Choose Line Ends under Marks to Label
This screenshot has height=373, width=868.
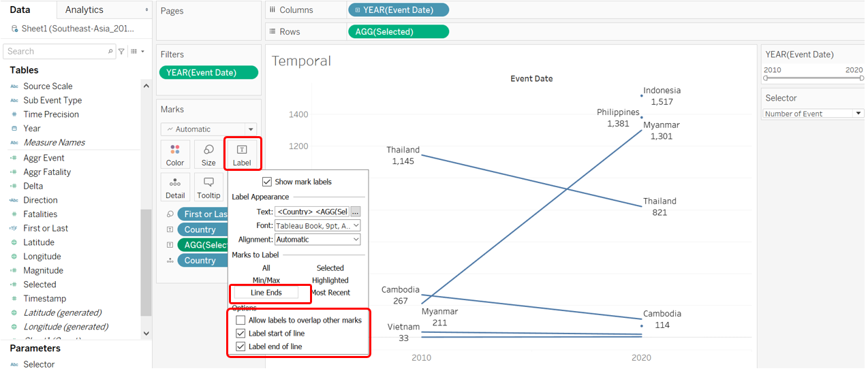[x=266, y=293]
